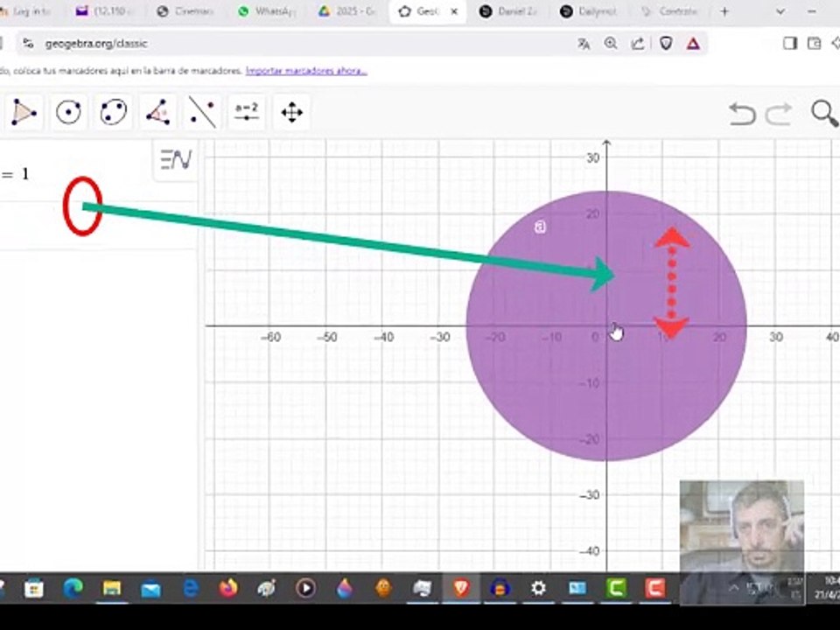
Task: Open Firefox from the taskbar
Action: pyautogui.click(x=228, y=589)
